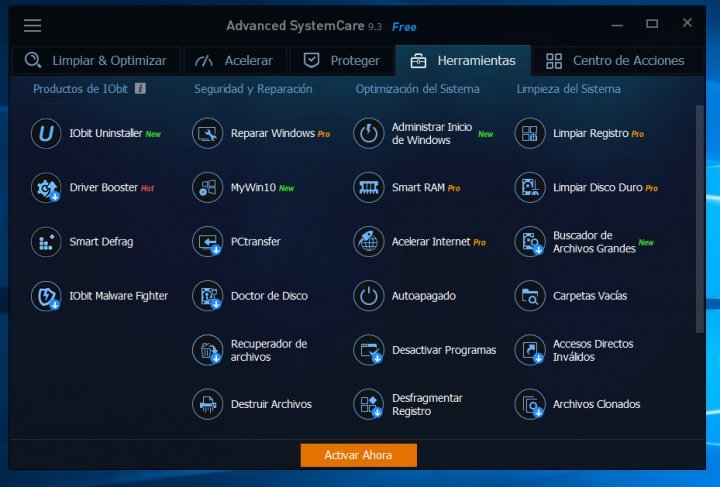
Task: Click the Limpiar Disco Duro icon
Action: click(530, 188)
